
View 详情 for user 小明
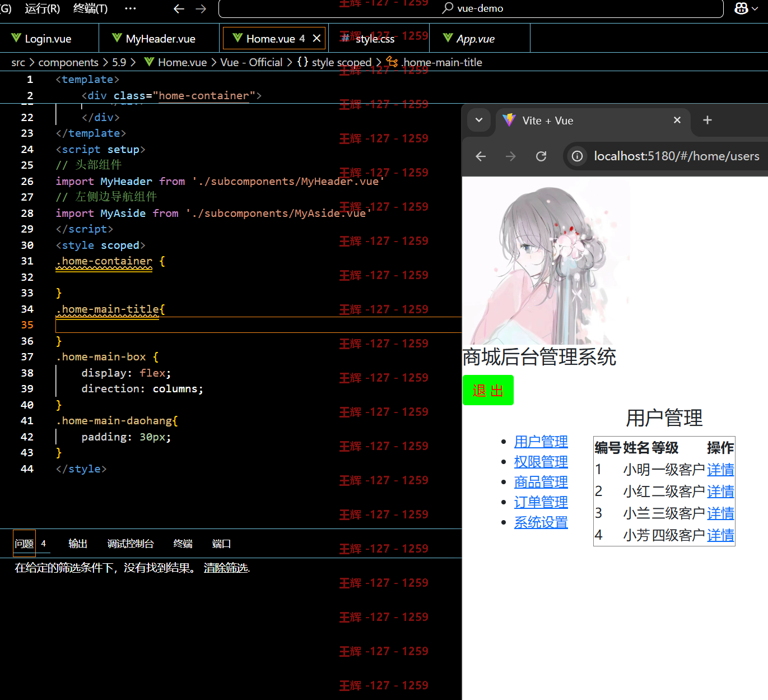(720, 470)
